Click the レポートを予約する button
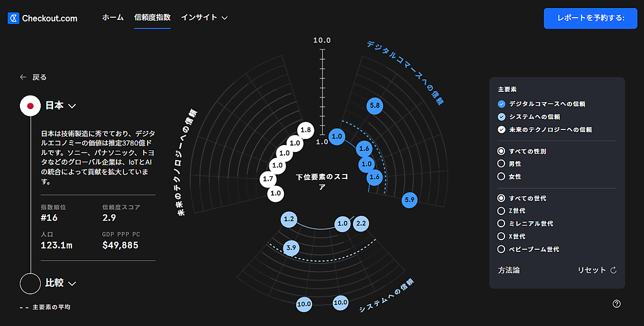 point(590,18)
